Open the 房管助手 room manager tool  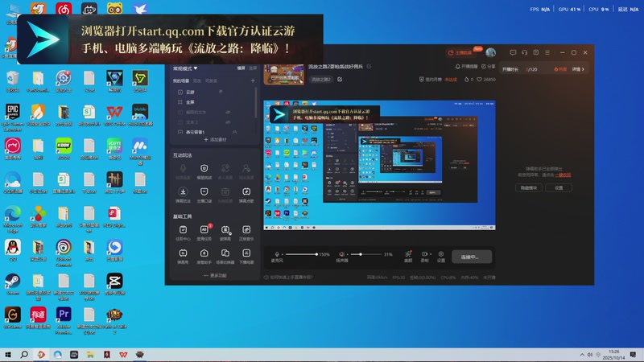(204, 256)
